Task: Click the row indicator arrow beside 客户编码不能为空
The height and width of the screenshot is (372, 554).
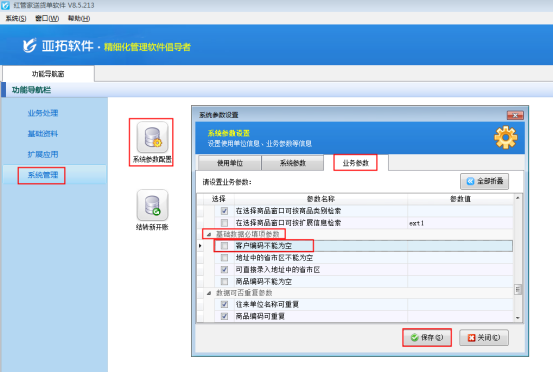Action: pos(200,246)
